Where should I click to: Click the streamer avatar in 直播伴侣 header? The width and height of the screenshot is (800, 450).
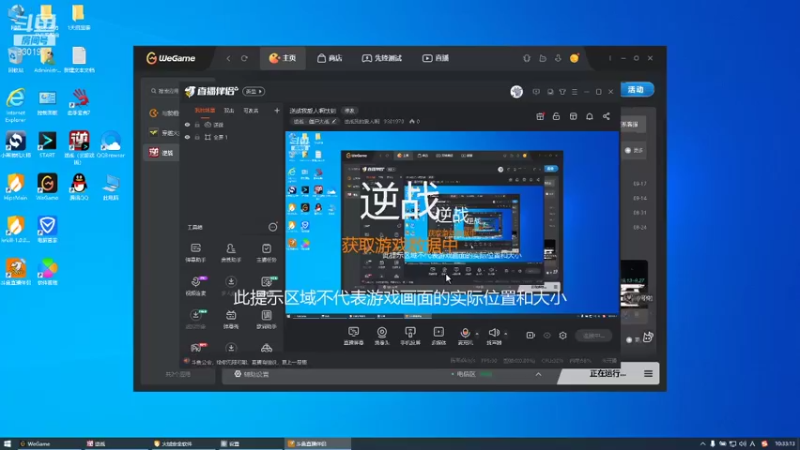(x=516, y=91)
